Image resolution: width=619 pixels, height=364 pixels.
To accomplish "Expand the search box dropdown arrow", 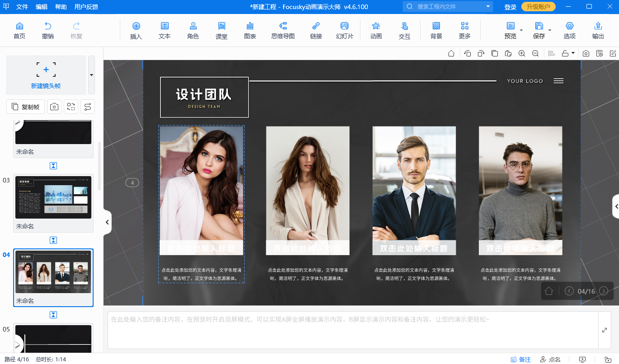I will [x=488, y=7].
